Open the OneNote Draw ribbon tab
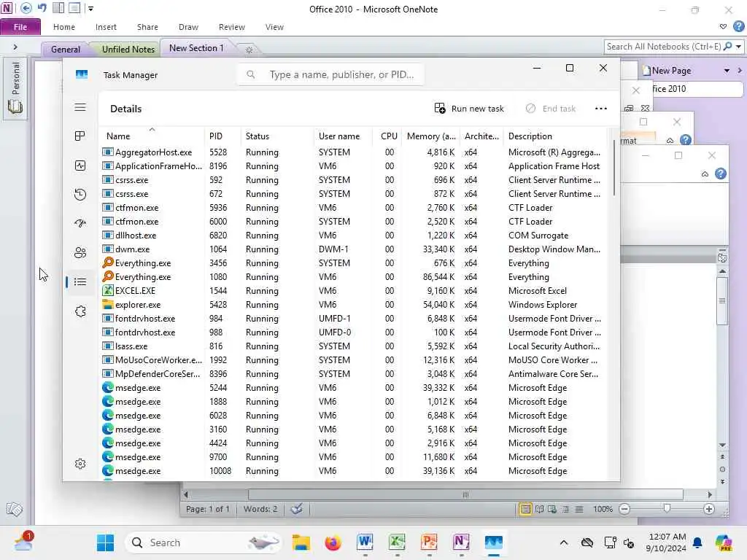Image resolution: width=747 pixels, height=560 pixels. click(x=188, y=27)
